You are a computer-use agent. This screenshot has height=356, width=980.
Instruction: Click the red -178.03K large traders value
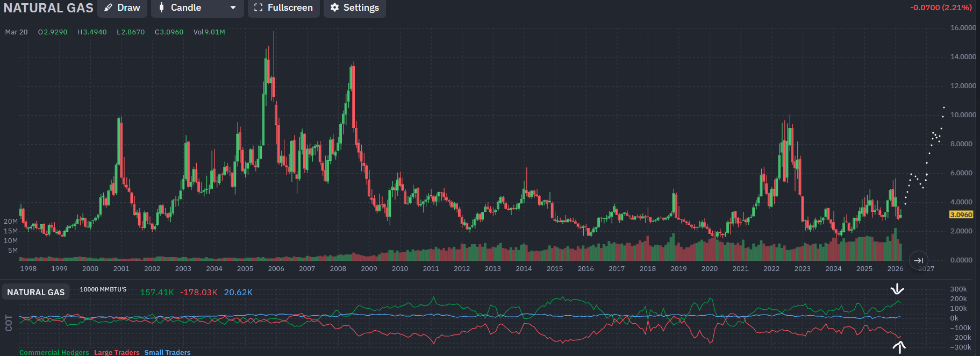point(199,292)
